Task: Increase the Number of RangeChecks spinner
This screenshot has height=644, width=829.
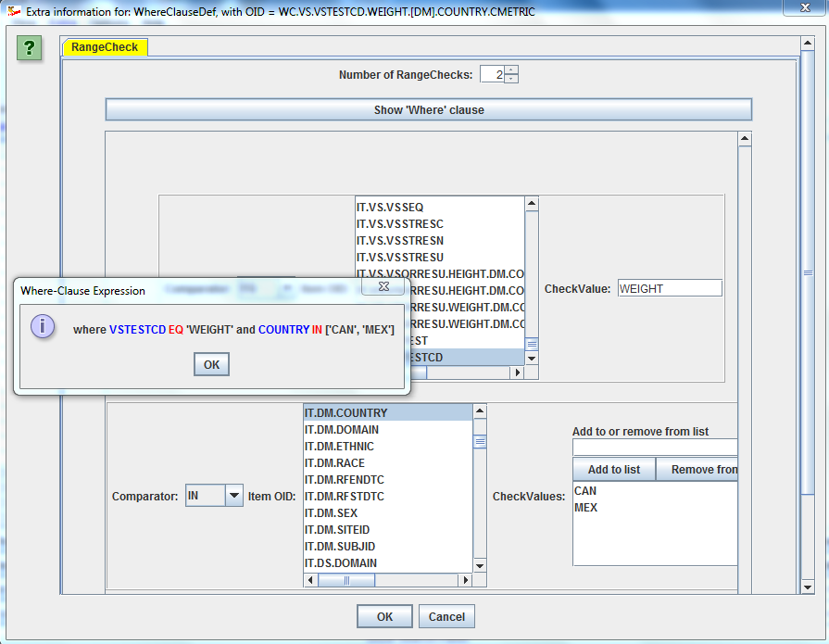Action: [511, 70]
